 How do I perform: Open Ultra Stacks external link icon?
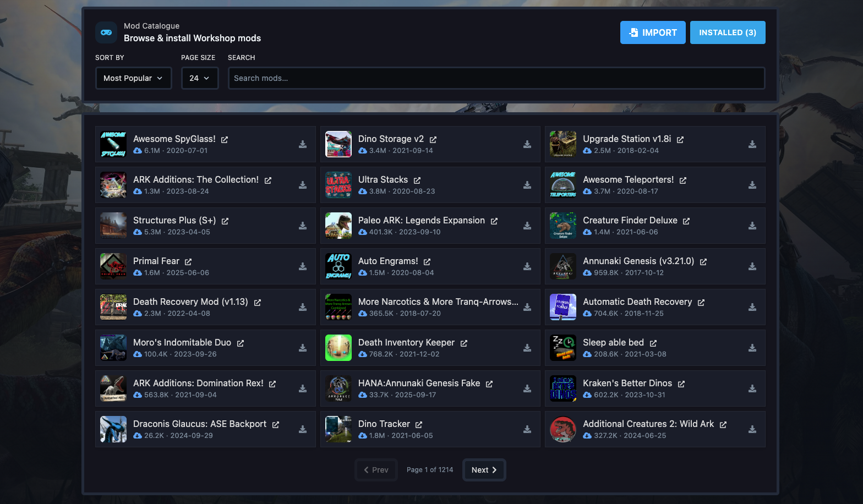pyautogui.click(x=417, y=180)
